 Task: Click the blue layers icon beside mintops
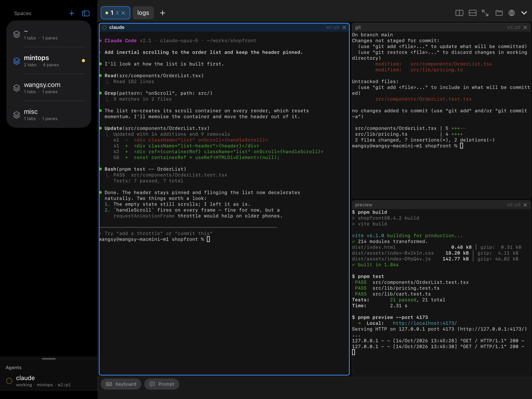tap(17, 61)
